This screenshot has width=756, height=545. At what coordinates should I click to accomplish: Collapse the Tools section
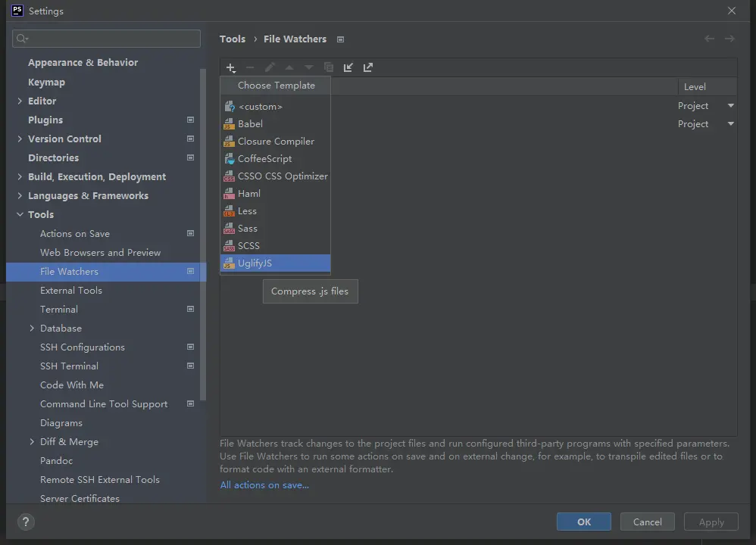pyautogui.click(x=20, y=214)
